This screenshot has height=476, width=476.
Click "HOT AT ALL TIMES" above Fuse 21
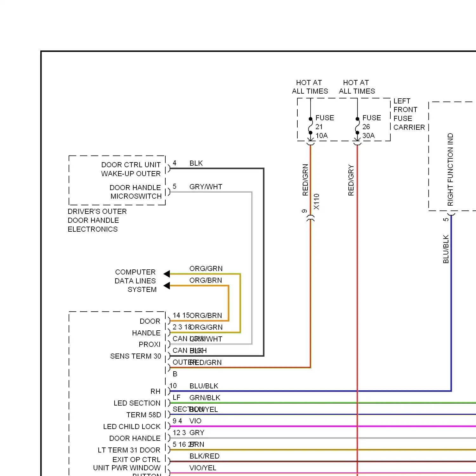[x=310, y=87]
